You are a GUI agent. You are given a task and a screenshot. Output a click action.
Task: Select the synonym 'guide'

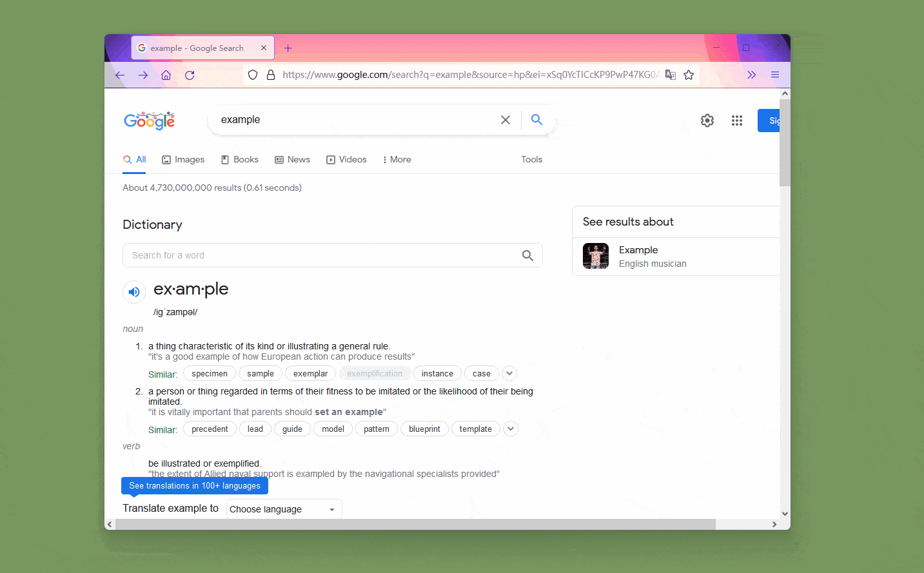tap(292, 429)
